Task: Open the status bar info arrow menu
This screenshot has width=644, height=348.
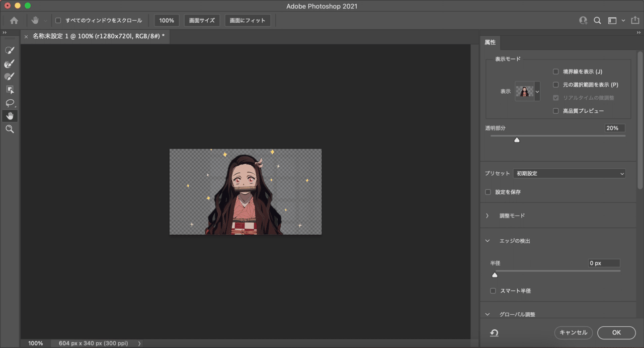Action: 139,343
